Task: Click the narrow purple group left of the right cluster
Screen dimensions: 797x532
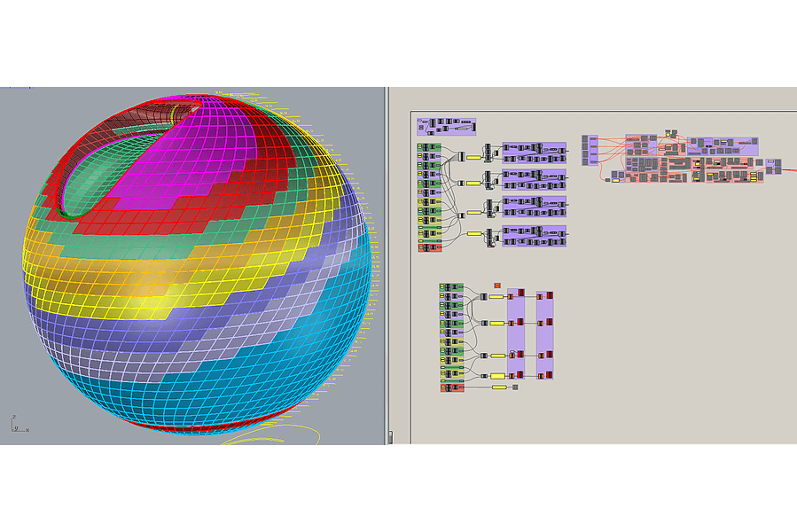Action: [x=590, y=151]
